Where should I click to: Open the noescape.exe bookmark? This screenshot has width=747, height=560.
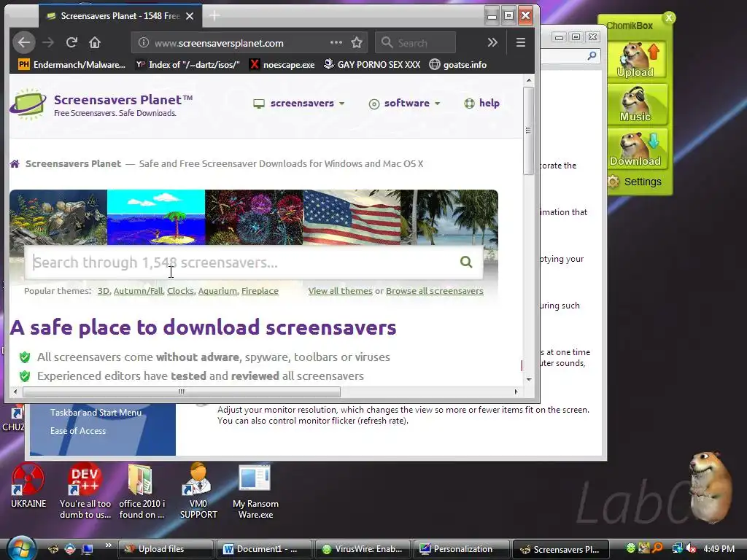pyautogui.click(x=282, y=65)
